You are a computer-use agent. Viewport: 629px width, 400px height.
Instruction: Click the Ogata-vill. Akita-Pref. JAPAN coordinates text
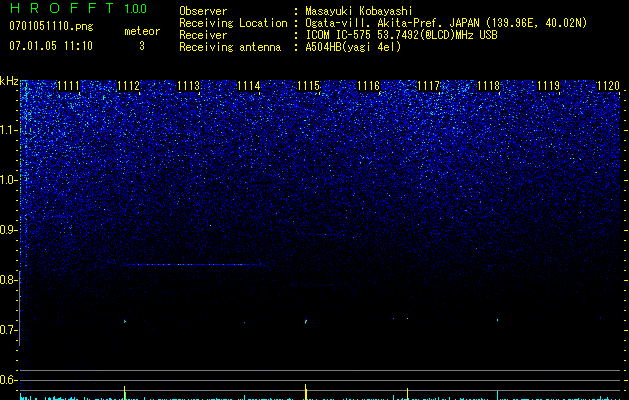pyautogui.click(x=446, y=23)
